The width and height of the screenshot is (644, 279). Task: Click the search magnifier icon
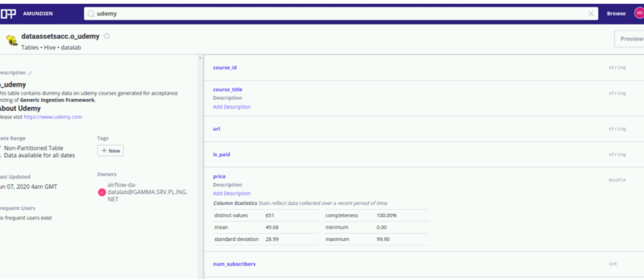91,14
